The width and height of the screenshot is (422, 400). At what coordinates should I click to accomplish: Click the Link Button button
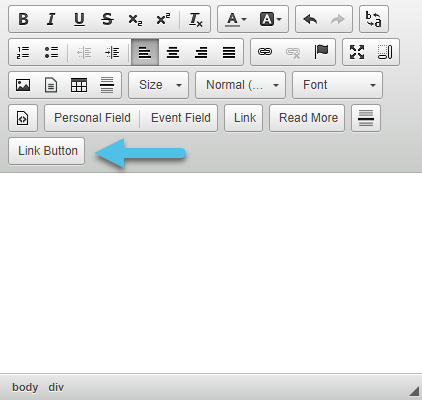click(47, 151)
